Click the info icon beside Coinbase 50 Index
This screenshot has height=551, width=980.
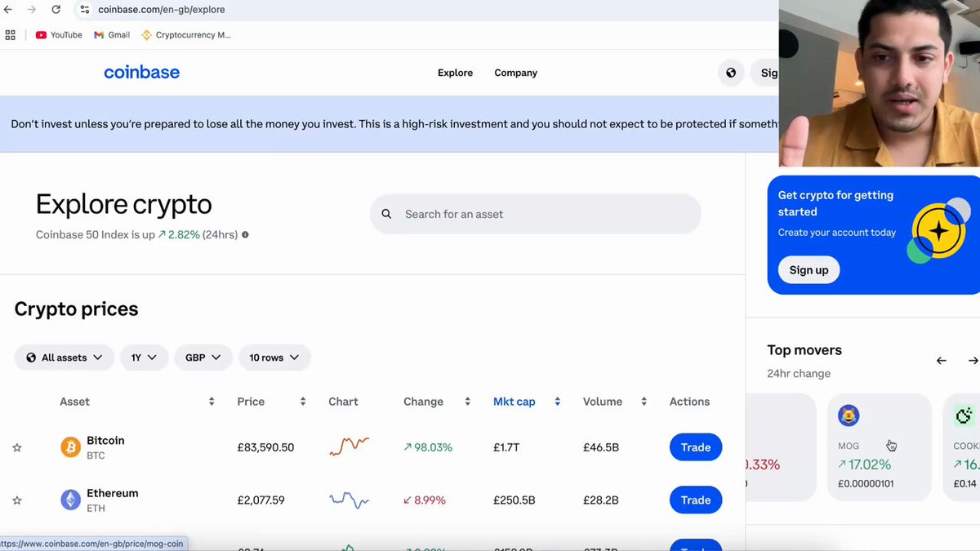click(x=245, y=235)
